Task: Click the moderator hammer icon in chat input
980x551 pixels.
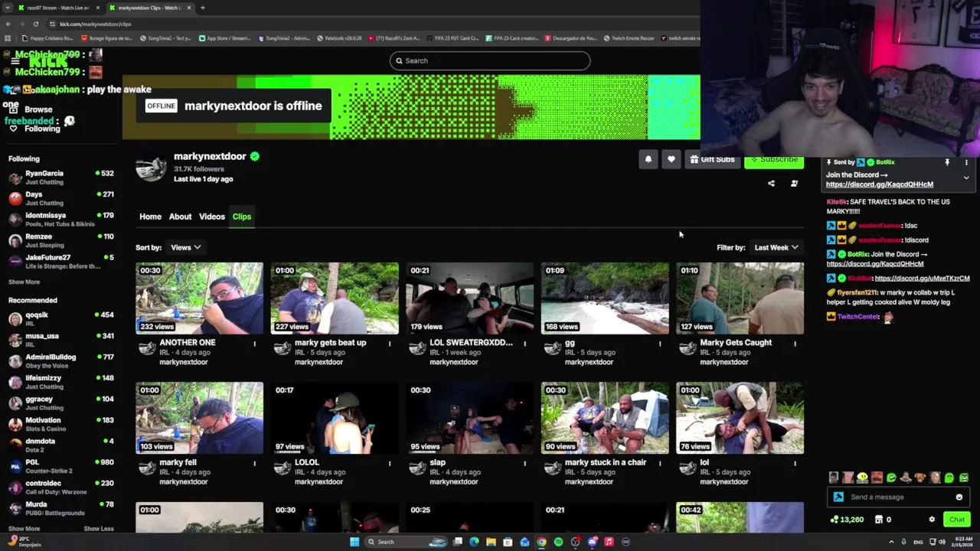Action: click(838, 497)
